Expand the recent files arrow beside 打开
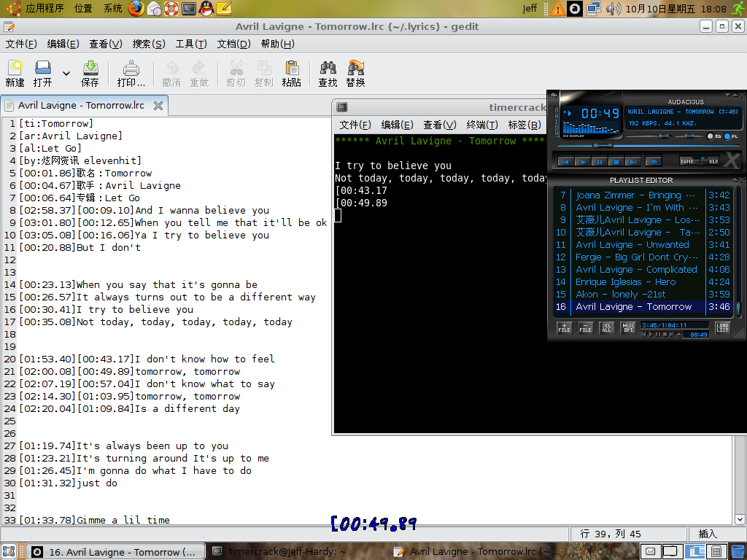Image resolution: width=747 pixels, height=560 pixels. pyautogui.click(x=66, y=74)
